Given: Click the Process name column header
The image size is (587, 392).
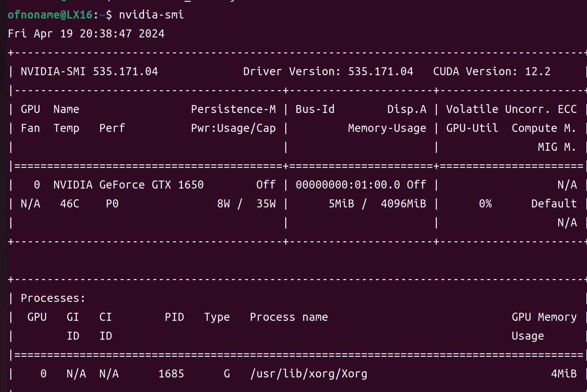Looking at the screenshot, I should [289, 317].
